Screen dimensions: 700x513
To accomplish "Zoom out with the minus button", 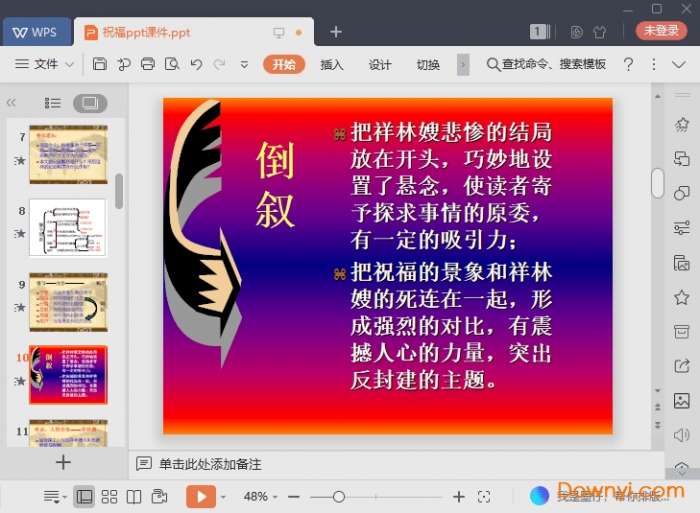I will [x=293, y=496].
